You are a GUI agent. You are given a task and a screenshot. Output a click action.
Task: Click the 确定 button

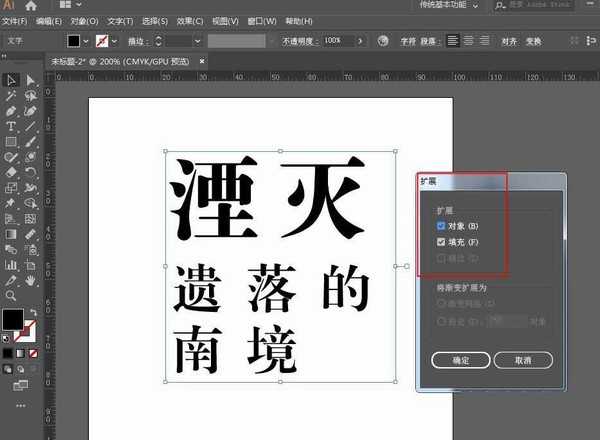click(461, 360)
